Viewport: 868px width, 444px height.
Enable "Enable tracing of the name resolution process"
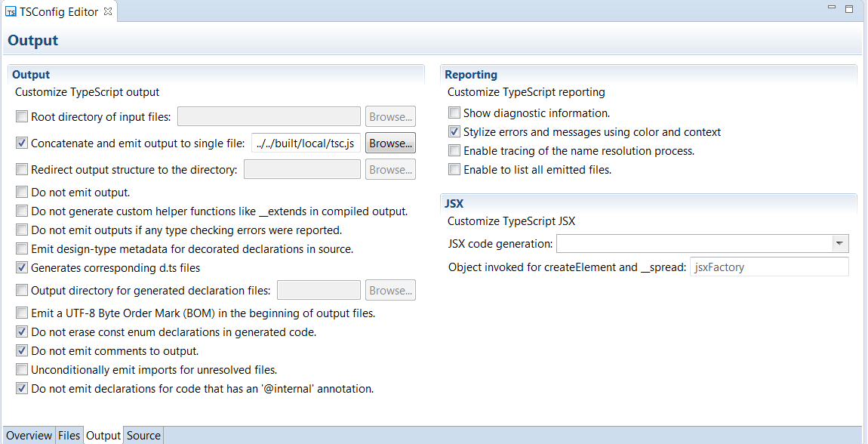(x=454, y=150)
